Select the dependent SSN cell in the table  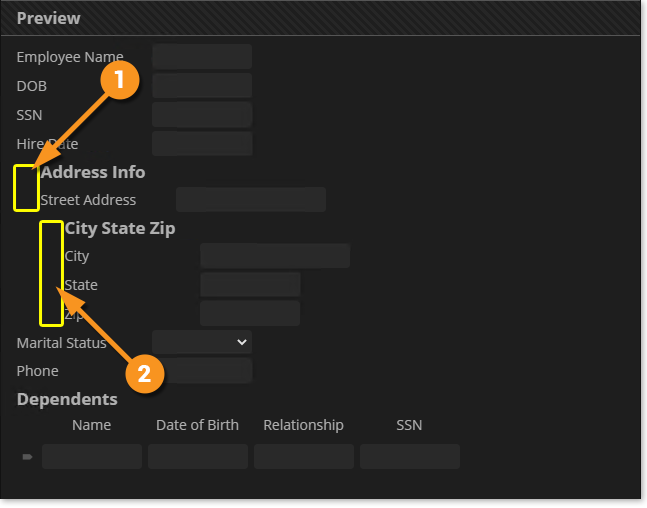410,457
